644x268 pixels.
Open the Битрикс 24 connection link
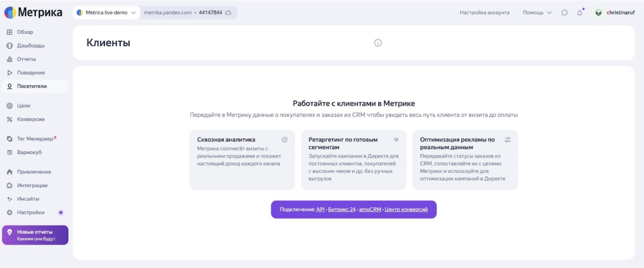click(342, 209)
